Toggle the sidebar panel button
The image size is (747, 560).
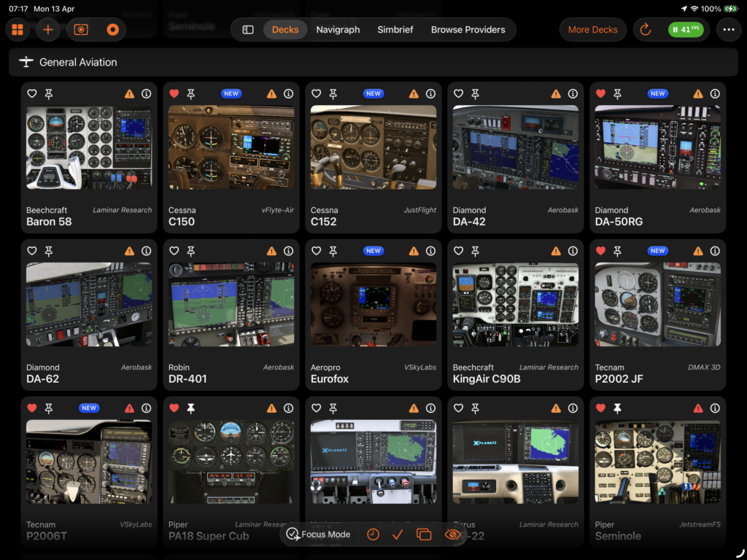(248, 30)
